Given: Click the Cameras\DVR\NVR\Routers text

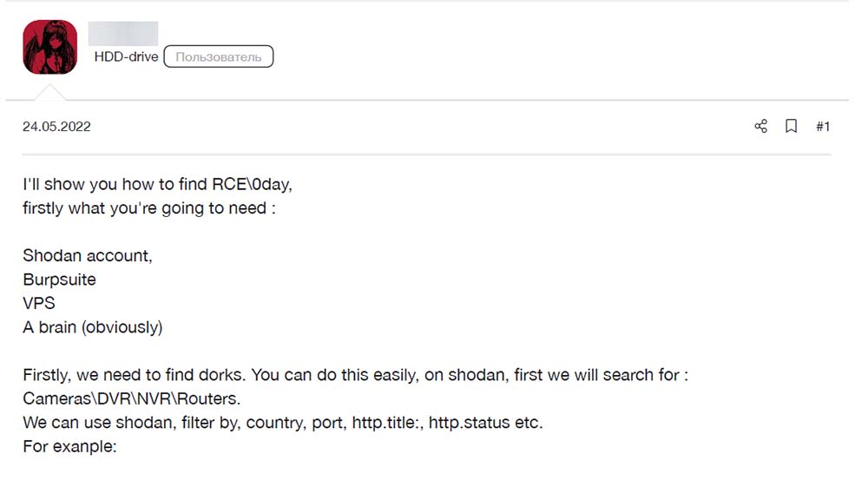Looking at the screenshot, I should tap(132, 398).
